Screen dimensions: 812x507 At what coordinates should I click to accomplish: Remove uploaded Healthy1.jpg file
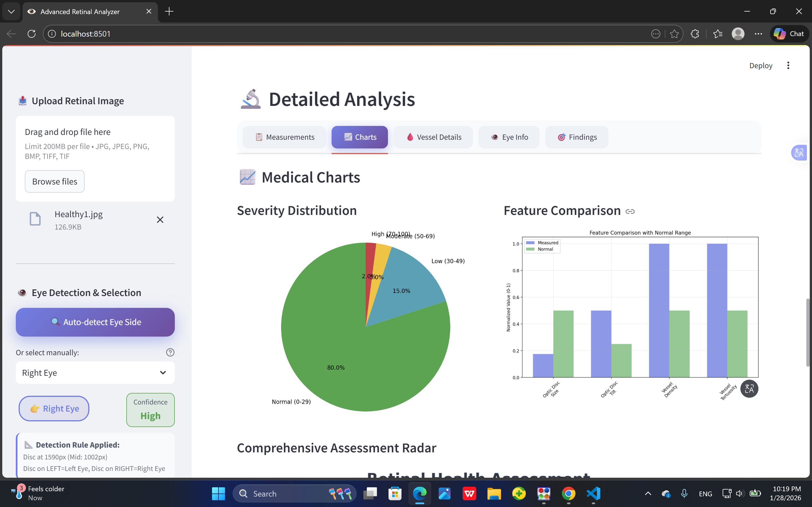pyautogui.click(x=160, y=220)
